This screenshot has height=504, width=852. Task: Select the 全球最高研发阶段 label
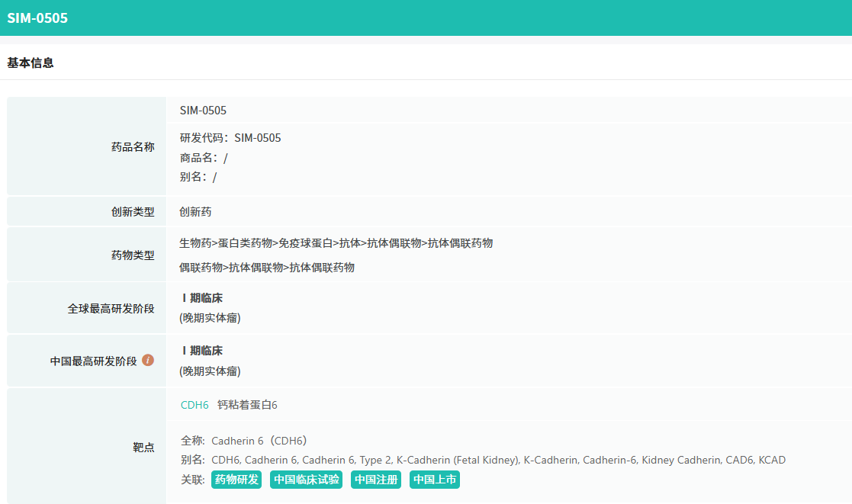tap(111, 308)
